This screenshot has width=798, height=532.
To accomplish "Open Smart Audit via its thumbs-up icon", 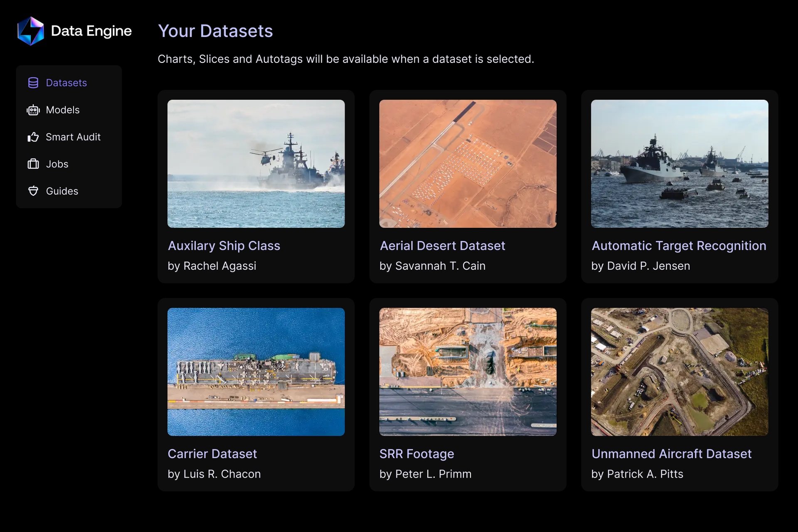I will tap(33, 137).
